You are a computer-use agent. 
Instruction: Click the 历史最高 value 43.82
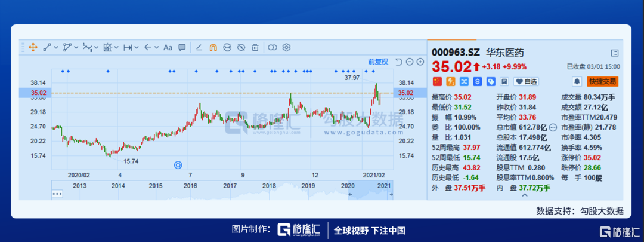[472, 168]
